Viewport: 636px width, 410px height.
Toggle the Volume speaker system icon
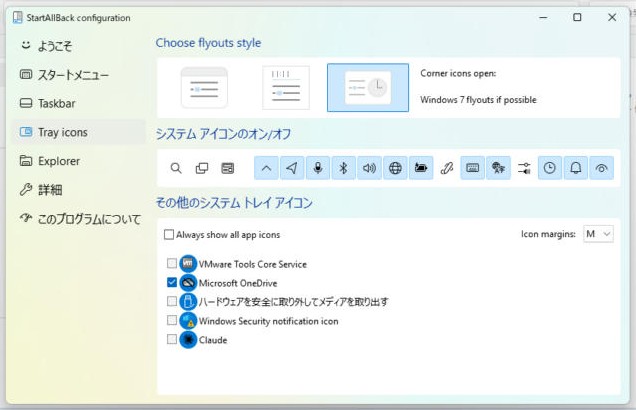tap(370, 168)
